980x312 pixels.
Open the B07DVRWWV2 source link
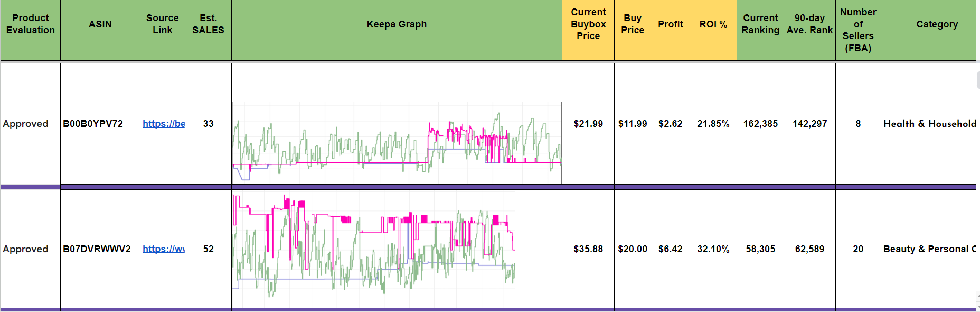tap(163, 249)
